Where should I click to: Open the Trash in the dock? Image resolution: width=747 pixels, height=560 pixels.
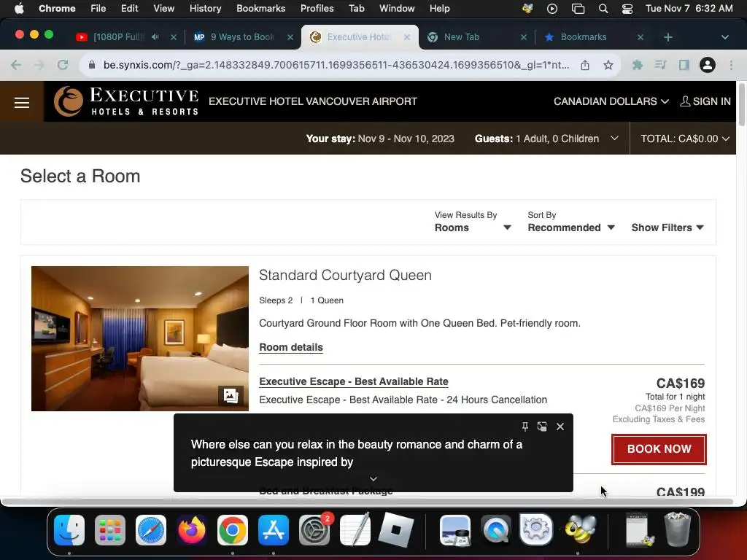(x=678, y=529)
